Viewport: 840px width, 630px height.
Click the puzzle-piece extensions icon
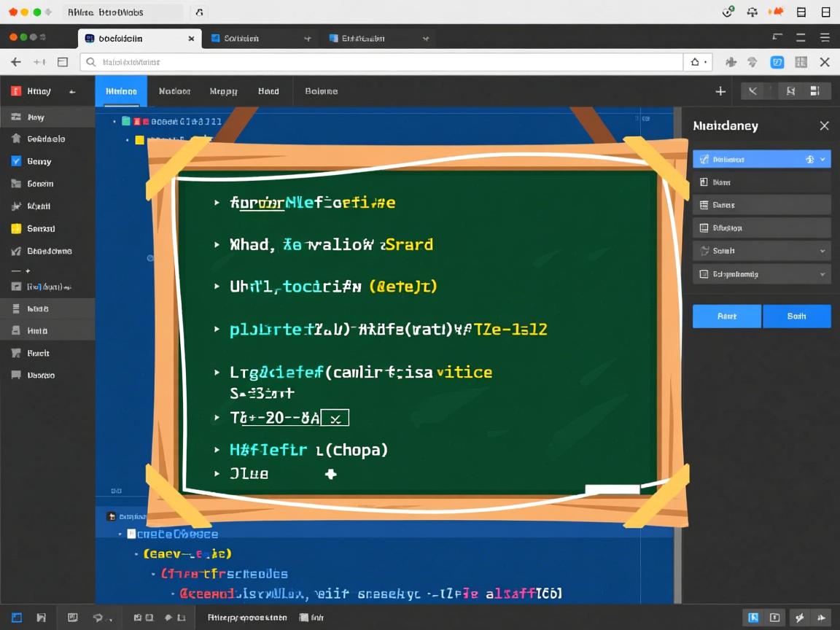(731, 63)
